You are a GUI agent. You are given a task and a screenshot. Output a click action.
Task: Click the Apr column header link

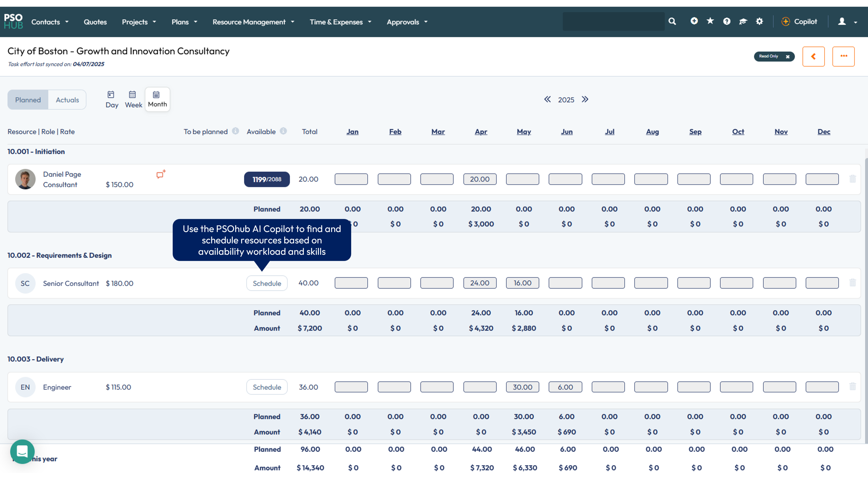click(x=481, y=132)
